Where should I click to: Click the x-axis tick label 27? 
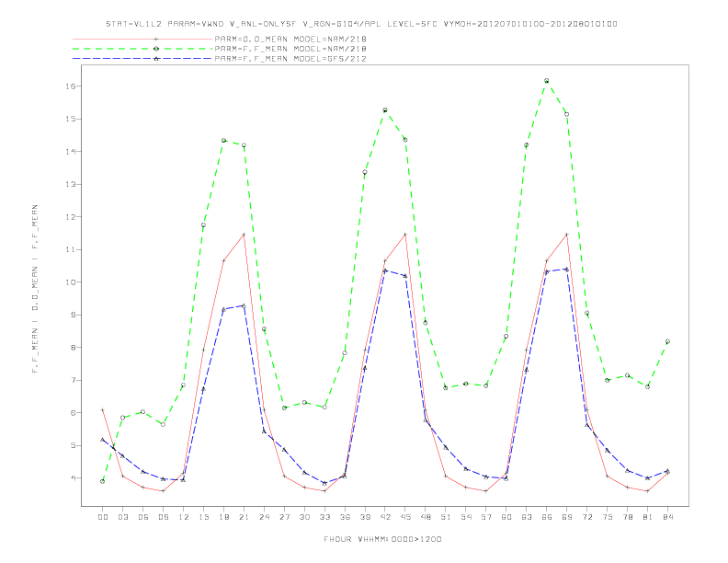[x=284, y=517]
